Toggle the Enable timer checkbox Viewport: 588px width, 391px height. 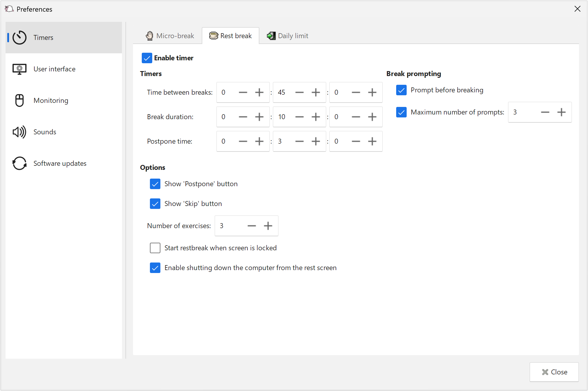coord(147,58)
